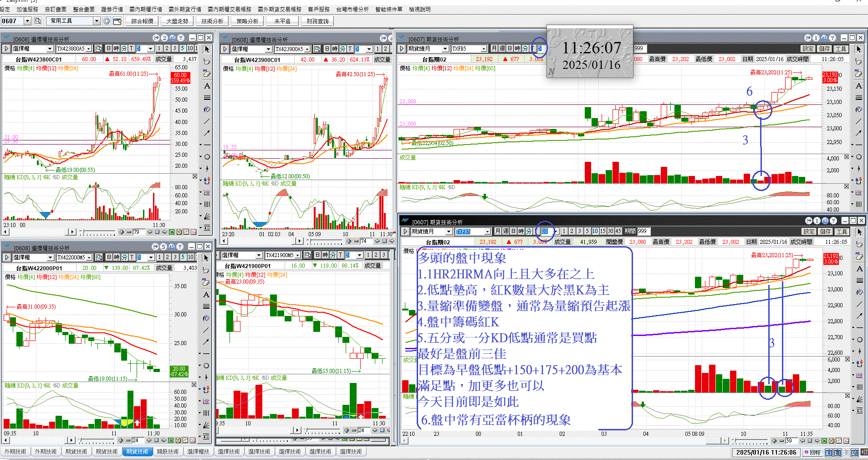This screenshot has height=460, width=868.
Task: Click the 大盤走勢 button
Action: point(177,21)
